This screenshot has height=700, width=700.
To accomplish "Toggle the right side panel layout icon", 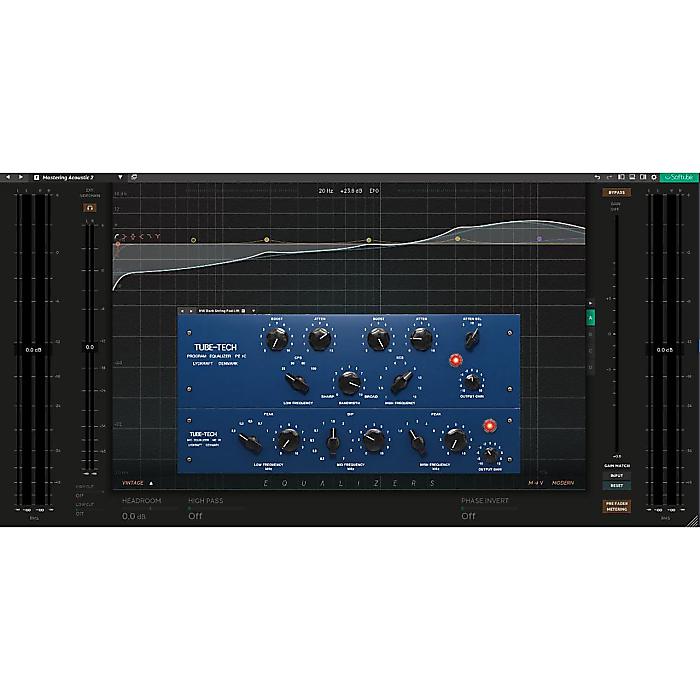I will click(643, 177).
